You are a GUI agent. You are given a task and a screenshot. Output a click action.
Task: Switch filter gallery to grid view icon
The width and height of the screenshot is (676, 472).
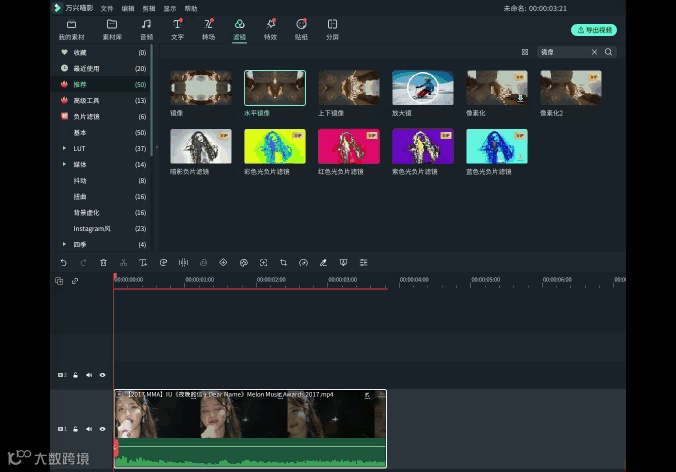525,52
